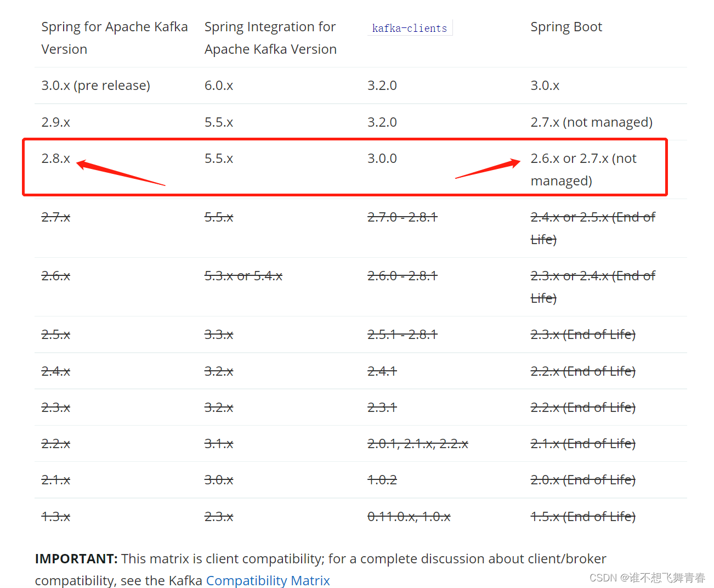The image size is (714, 588).
Task: Select the '1.0.2' kafka-clients cell
Action: pos(382,480)
